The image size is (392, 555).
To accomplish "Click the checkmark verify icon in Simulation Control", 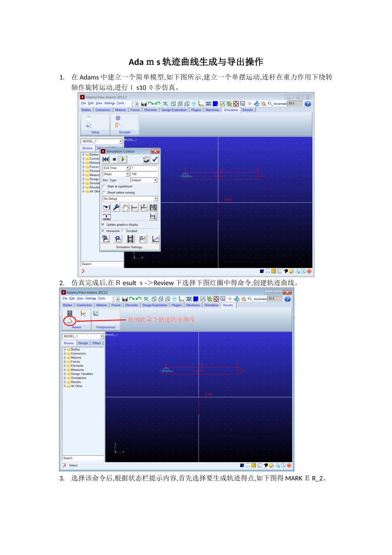I will pyautogui.click(x=155, y=159).
